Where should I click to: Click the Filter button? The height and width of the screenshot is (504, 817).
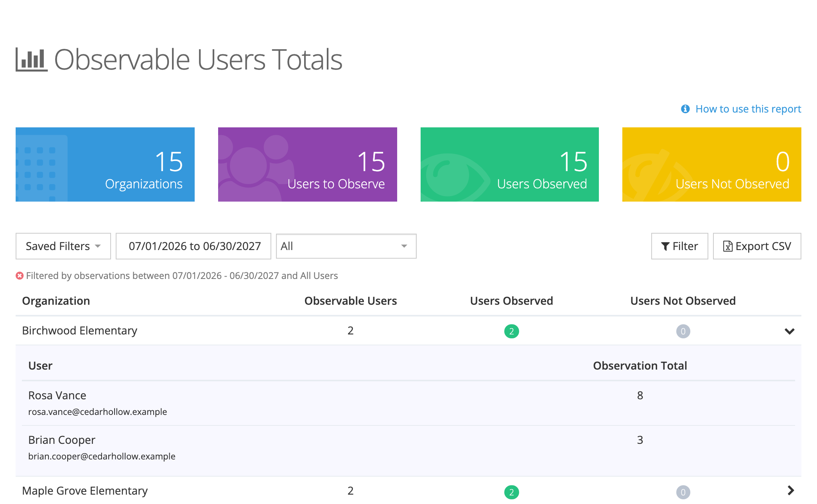(679, 246)
